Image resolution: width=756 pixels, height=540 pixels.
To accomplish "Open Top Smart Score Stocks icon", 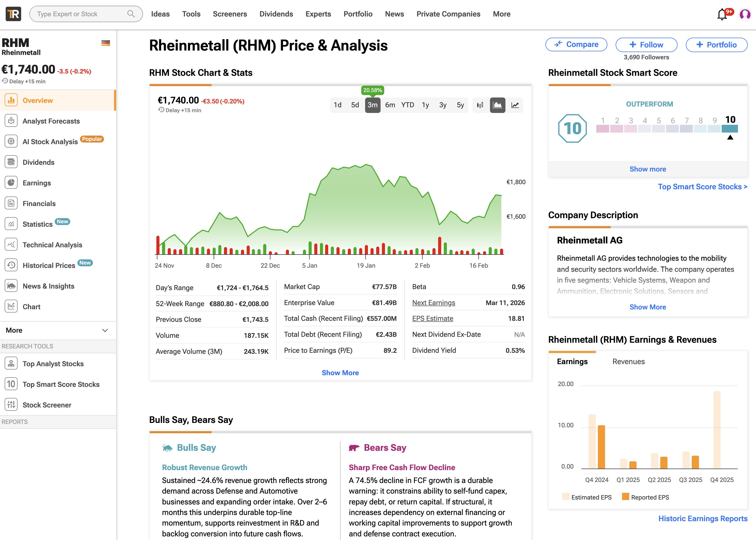I will (x=11, y=384).
